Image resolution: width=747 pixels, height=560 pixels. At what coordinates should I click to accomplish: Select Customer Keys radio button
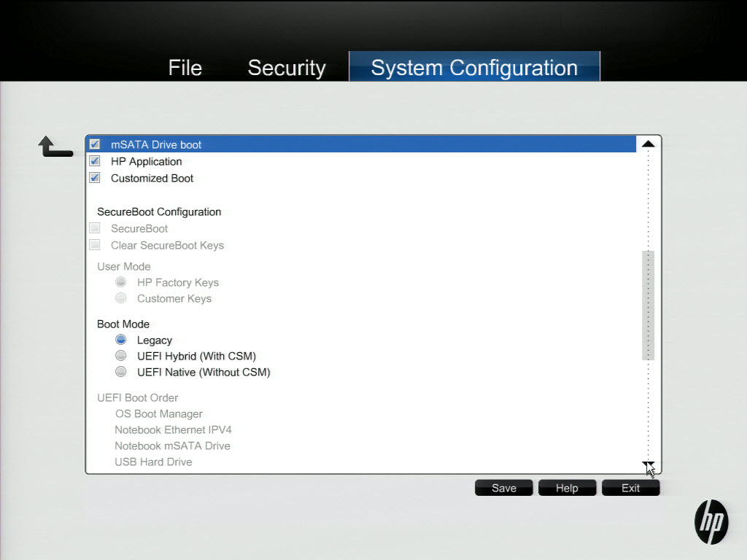pos(121,298)
